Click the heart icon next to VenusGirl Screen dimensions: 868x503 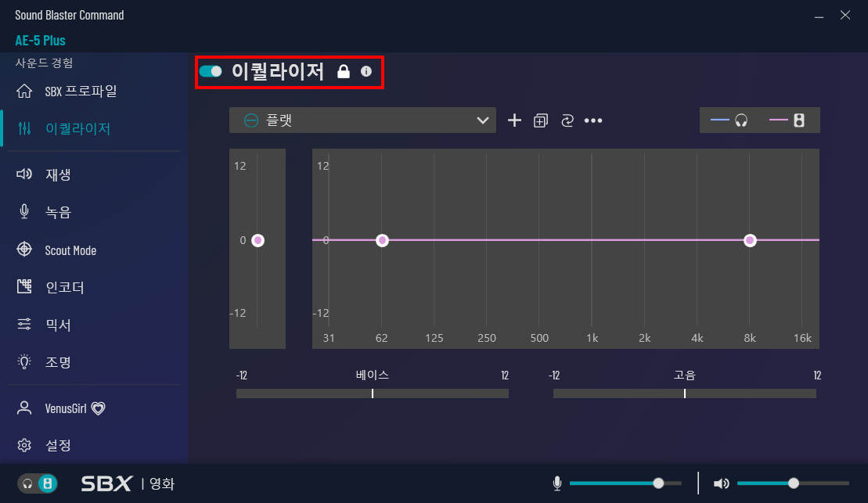click(98, 408)
